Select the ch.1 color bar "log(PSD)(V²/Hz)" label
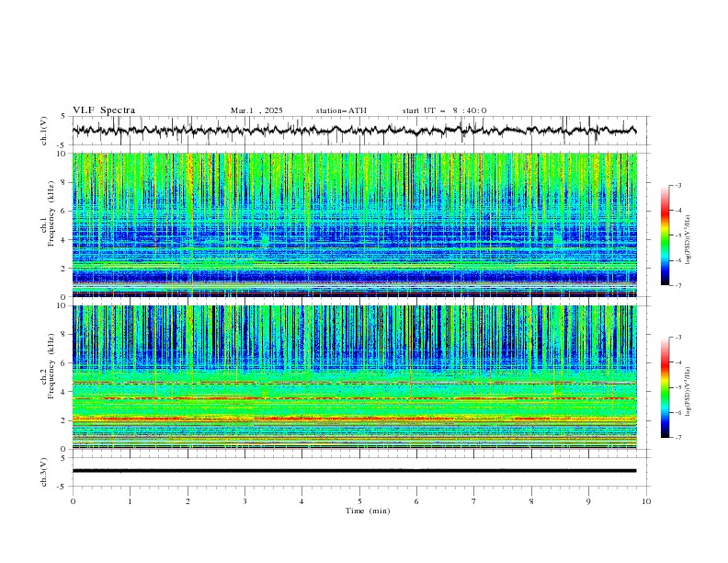728x563 pixels. point(688,240)
